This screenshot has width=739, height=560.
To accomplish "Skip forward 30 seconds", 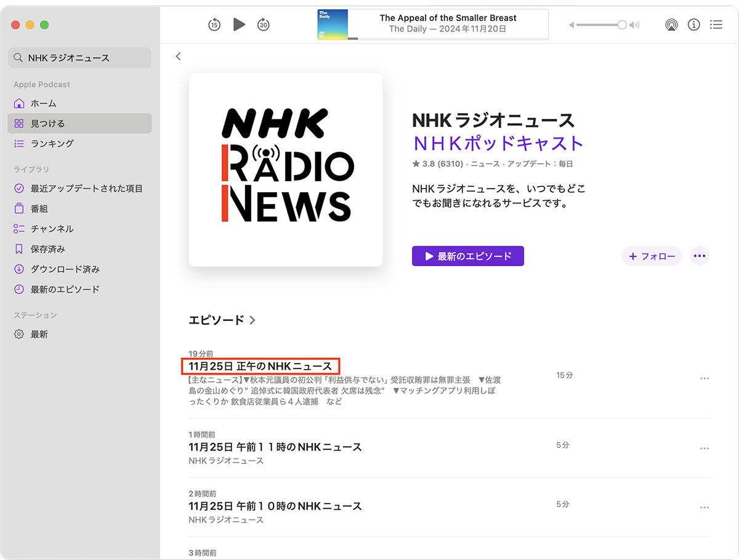I will 264,25.
